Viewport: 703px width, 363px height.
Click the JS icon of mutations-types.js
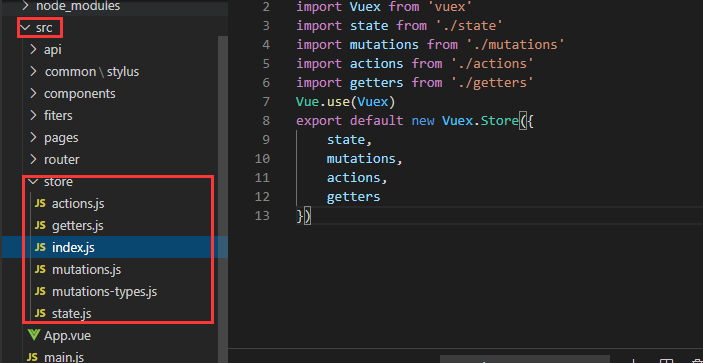pos(40,292)
